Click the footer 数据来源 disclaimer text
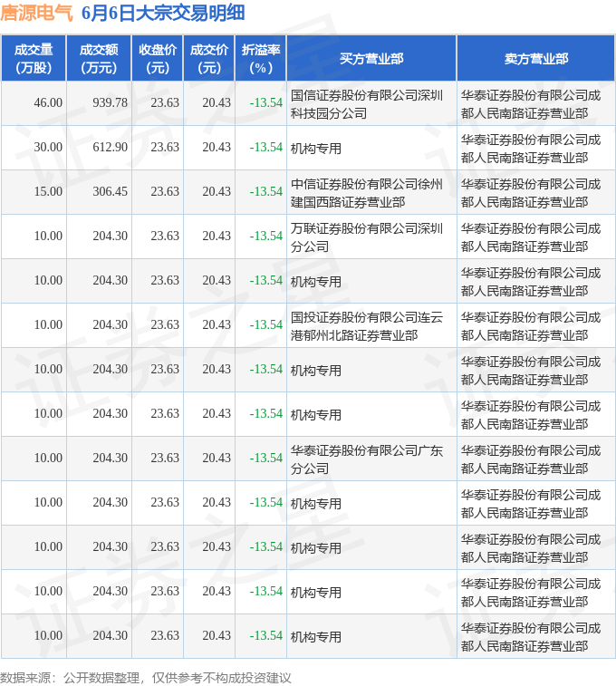The image size is (616, 686). click(146, 678)
